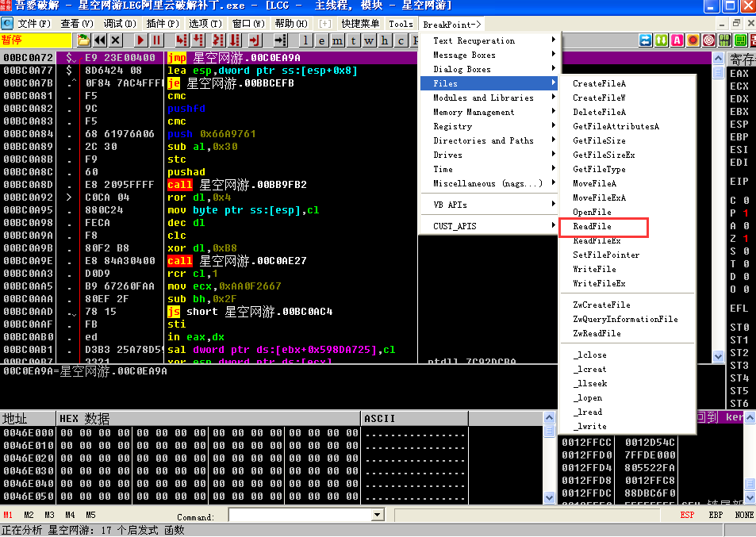The height and width of the screenshot is (537, 756).
Task: Click the X close-program toolbar icon
Action: coord(116,40)
